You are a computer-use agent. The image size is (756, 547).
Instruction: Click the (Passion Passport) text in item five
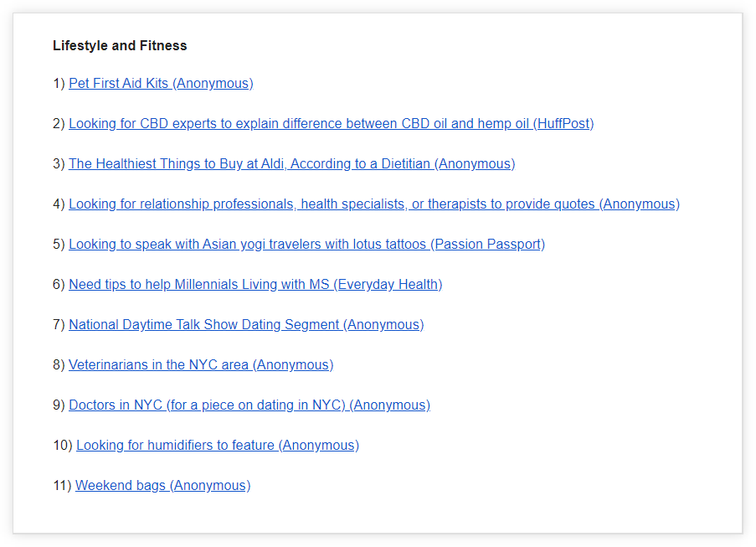(487, 244)
